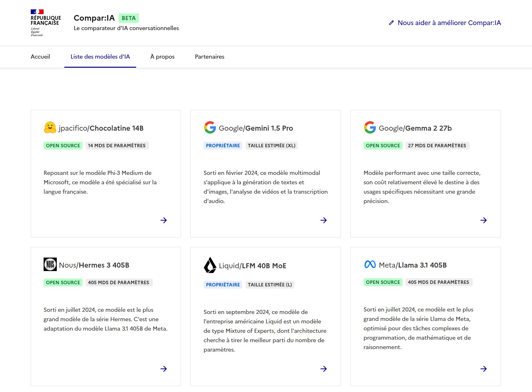Image resolution: width=532 pixels, height=392 pixels.
Task: Click the 27 MDS DE PARAMÈTRES badge
Action: click(437, 145)
